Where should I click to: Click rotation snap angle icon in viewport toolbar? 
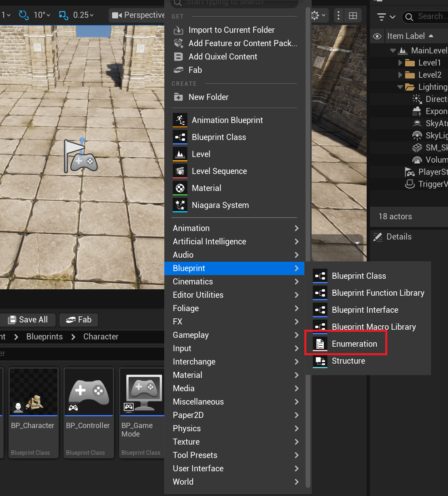(24, 15)
